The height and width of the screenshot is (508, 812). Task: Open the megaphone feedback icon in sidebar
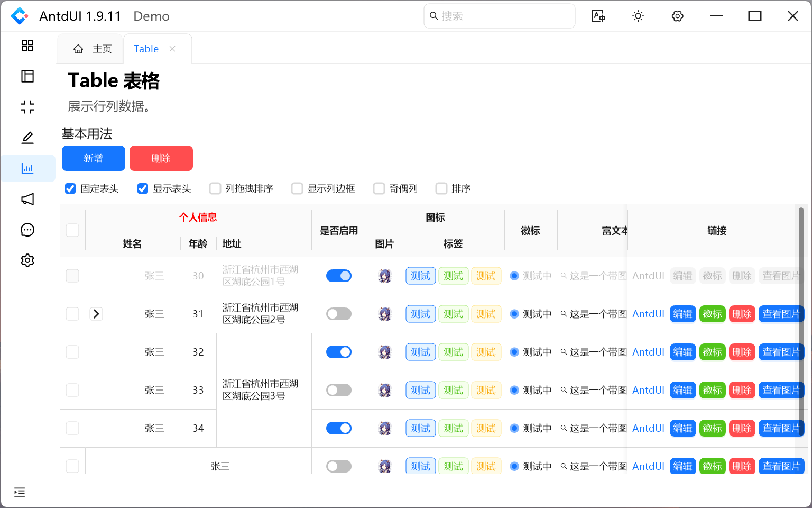point(27,199)
